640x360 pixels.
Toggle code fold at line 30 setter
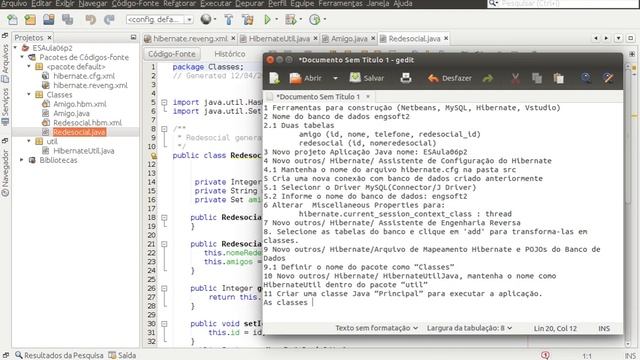(x=164, y=324)
